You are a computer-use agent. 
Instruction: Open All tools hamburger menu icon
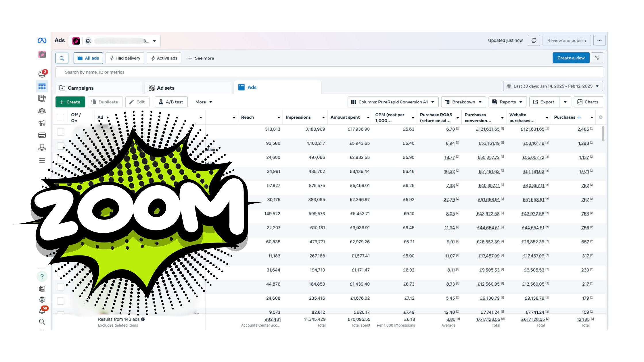tap(42, 161)
